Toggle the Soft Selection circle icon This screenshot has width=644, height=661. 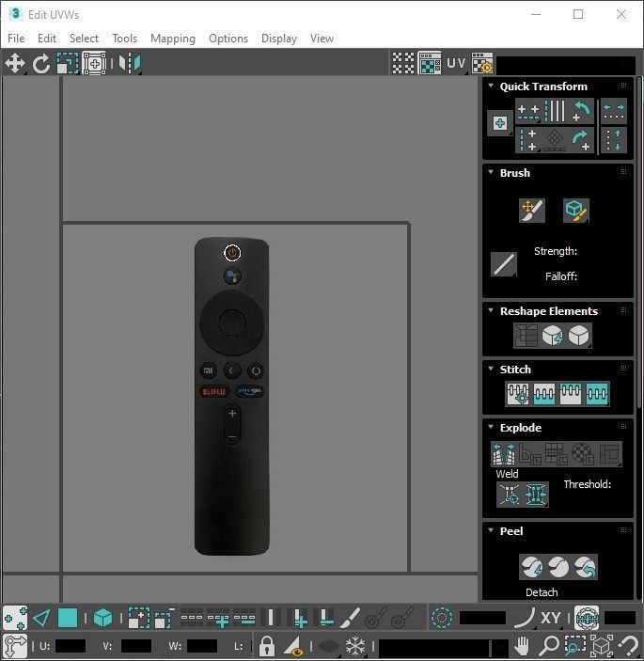tap(442, 619)
